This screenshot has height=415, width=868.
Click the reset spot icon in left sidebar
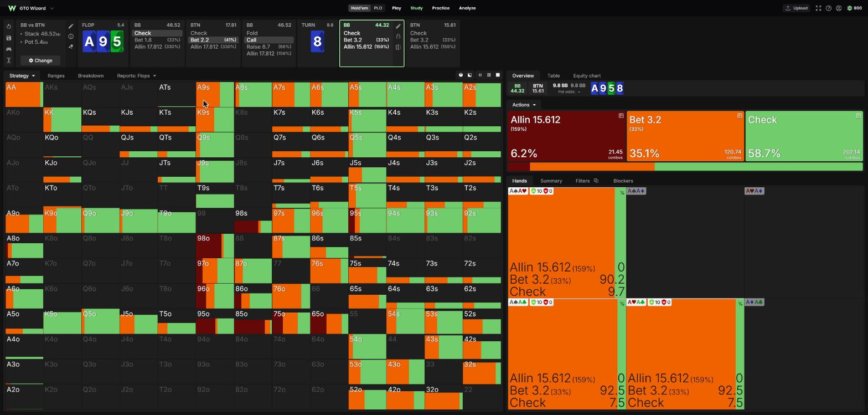point(9,27)
